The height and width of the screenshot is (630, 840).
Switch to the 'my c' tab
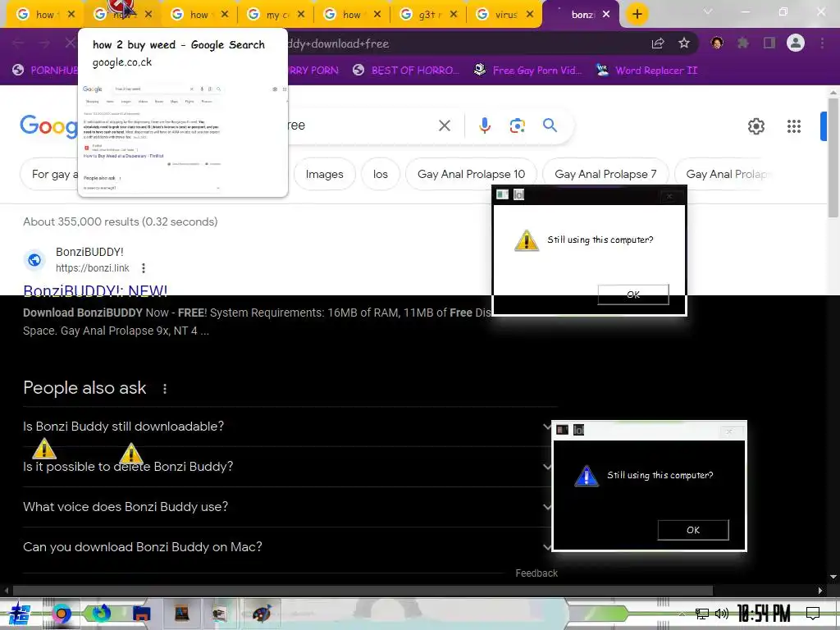coord(275,15)
